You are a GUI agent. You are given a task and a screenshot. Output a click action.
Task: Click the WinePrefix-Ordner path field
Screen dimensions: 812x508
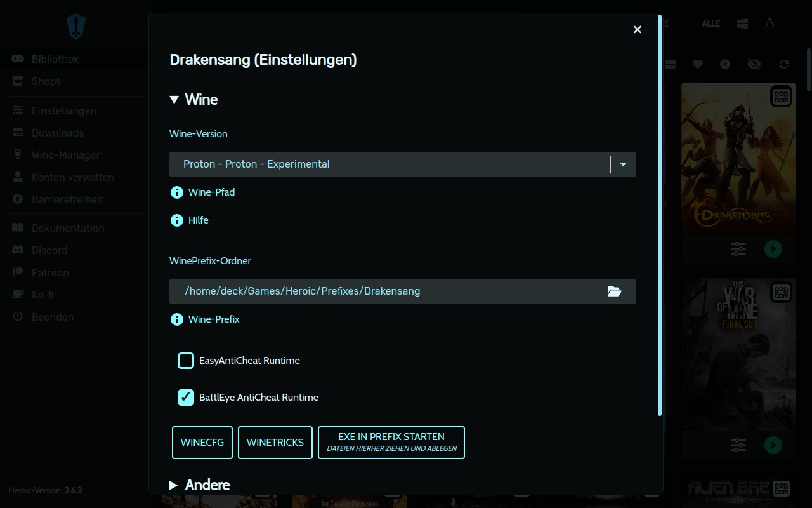pyautogui.click(x=403, y=291)
